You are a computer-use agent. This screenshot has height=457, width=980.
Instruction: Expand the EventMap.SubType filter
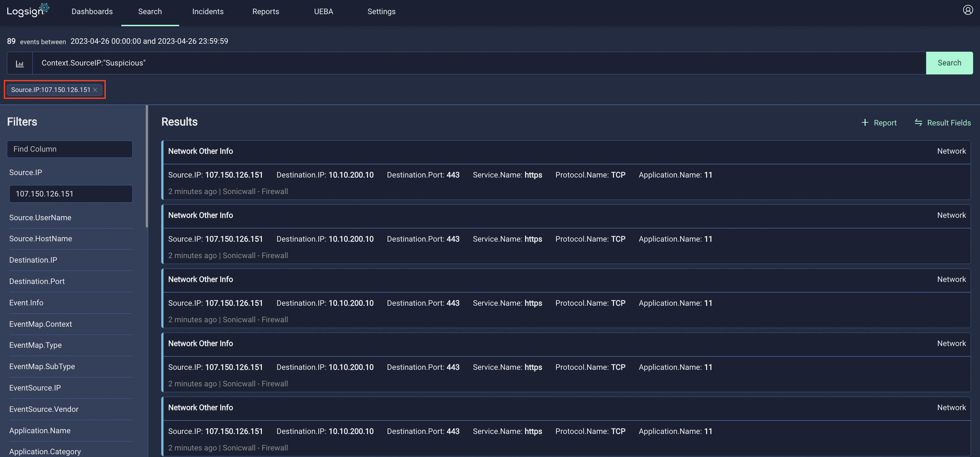42,367
